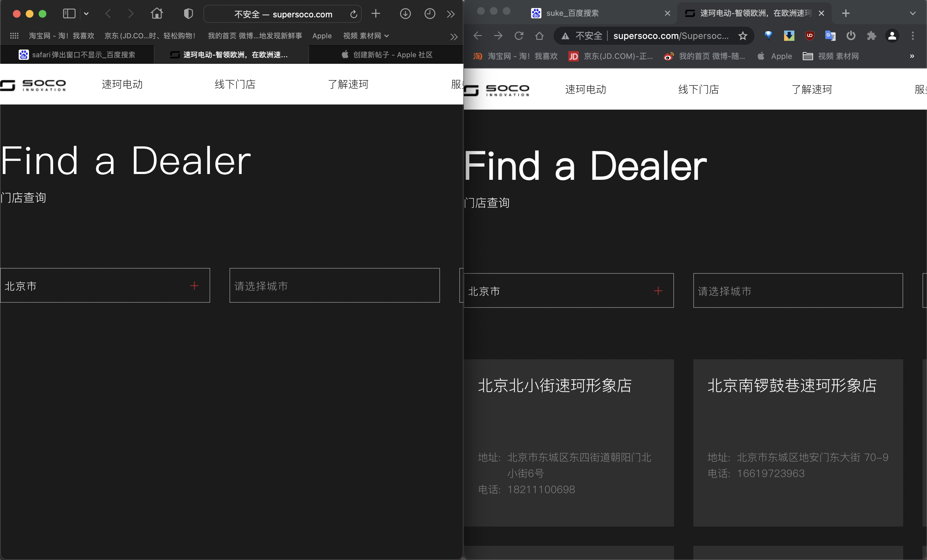
Task: Click red plus in Safari 北京市 box
Action: point(194,286)
